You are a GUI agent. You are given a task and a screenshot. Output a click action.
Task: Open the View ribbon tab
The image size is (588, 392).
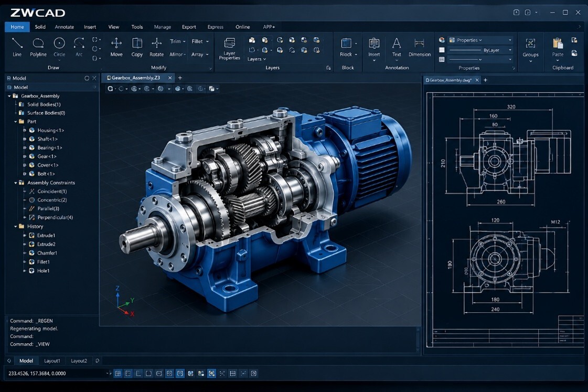[114, 27]
